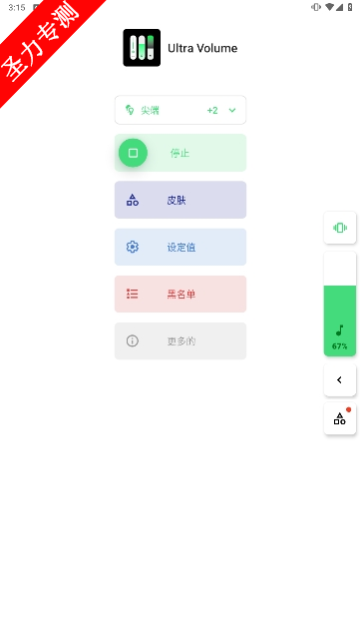361x644 pixels.
Task: Expand the 尖端 dropdown chevron
Action: [232, 110]
